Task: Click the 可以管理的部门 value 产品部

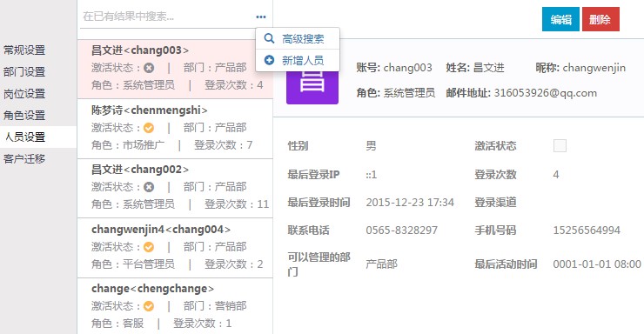Action: 381,264
